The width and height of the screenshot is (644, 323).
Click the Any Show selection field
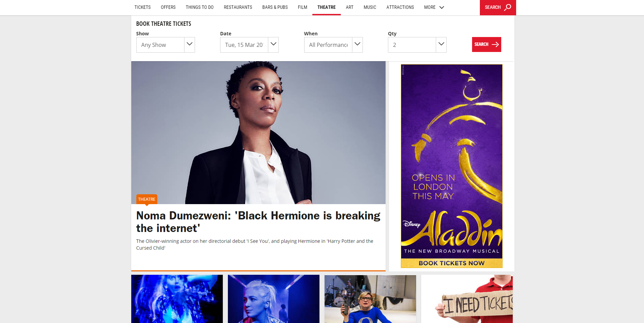point(160,45)
